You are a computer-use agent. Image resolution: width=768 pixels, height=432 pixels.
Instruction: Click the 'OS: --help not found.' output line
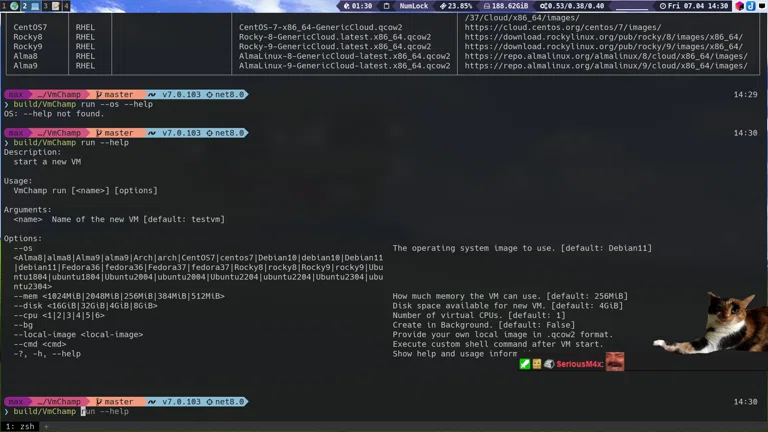click(x=54, y=114)
